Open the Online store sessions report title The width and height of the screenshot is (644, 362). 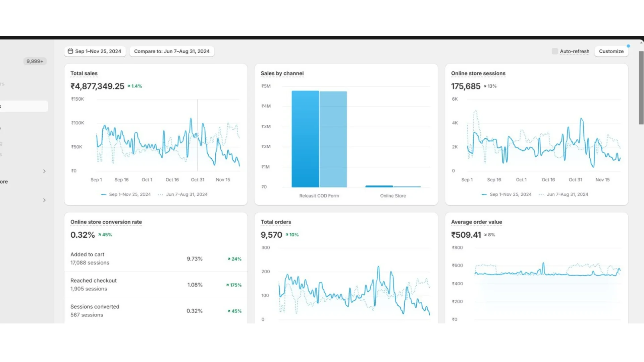click(478, 73)
